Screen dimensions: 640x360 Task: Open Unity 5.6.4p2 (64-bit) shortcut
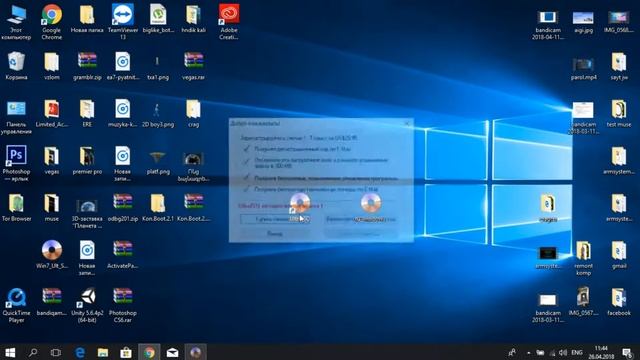click(87, 305)
